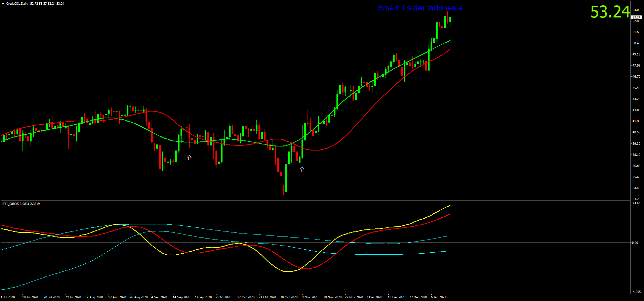Screen dimensions: 644x301
Task: Click the 34.40 price axis label
Action: (x=636, y=188)
